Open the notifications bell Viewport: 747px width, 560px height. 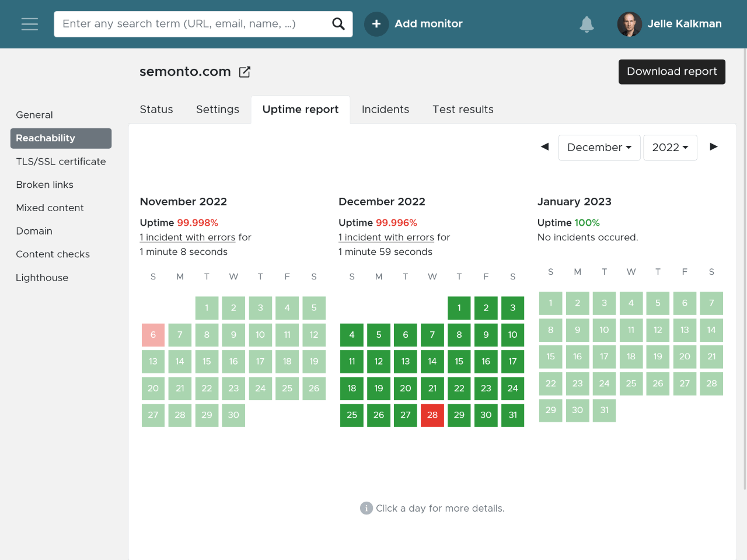coord(587,24)
